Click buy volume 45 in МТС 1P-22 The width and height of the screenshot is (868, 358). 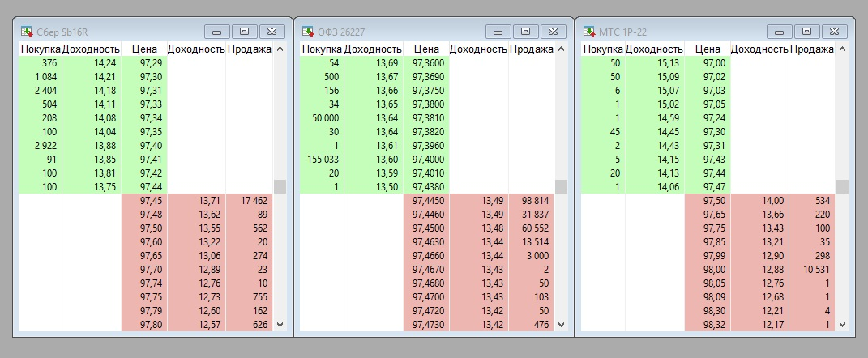615,132
